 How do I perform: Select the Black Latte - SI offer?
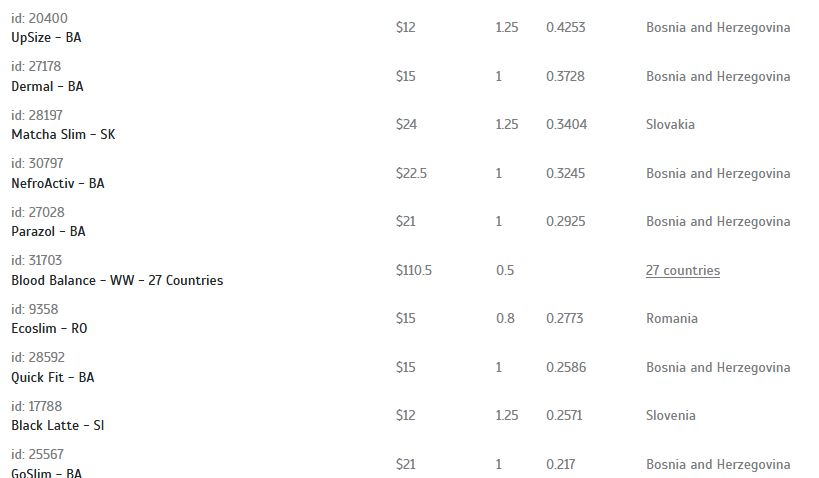(x=57, y=426)
